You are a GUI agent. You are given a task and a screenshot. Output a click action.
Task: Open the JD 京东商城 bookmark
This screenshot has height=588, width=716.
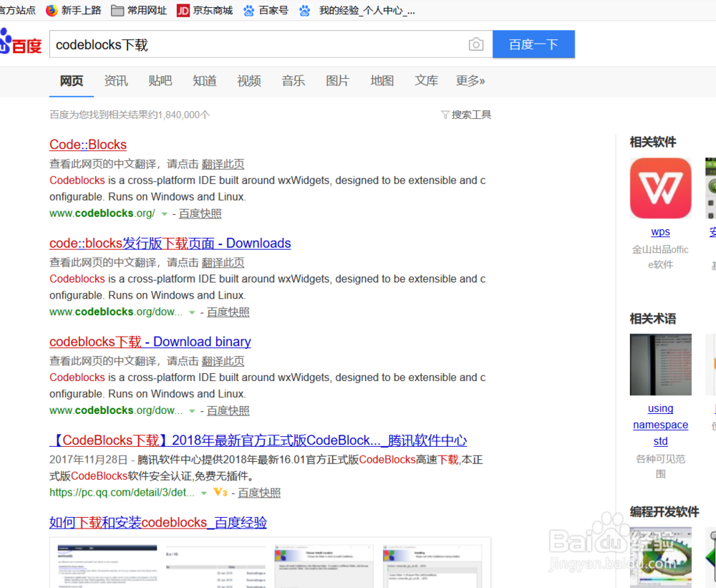205,10
